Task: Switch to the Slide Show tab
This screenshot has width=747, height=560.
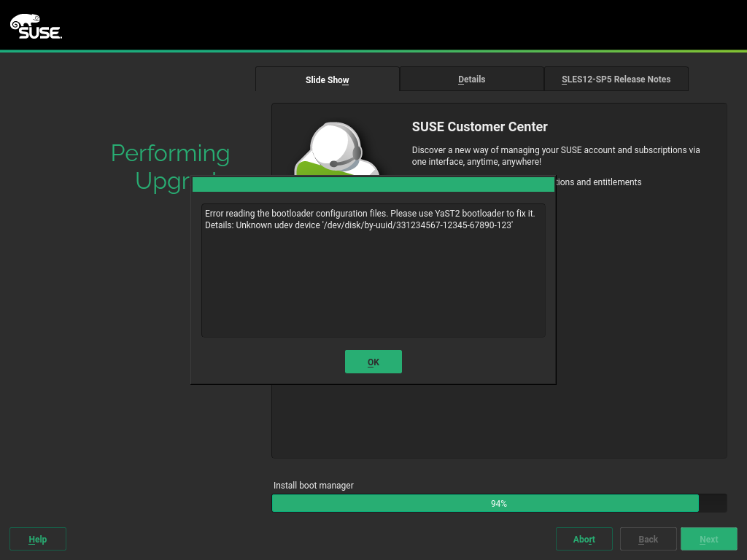Action: click(x=327, y=79)
